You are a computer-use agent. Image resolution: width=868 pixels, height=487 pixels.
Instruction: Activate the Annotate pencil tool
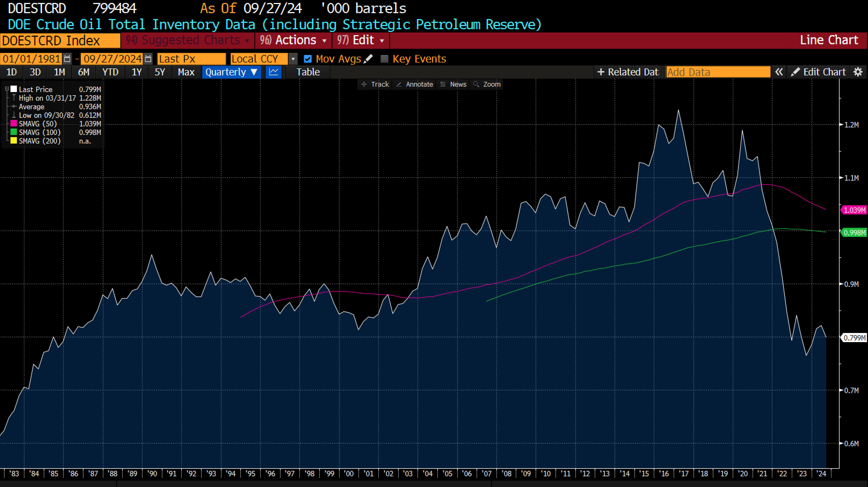[415, 84]
